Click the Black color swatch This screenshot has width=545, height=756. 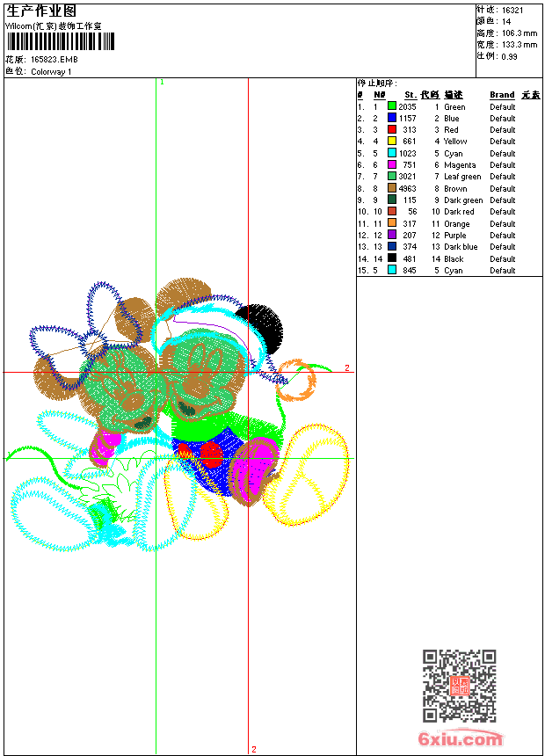tap(392, 258)
